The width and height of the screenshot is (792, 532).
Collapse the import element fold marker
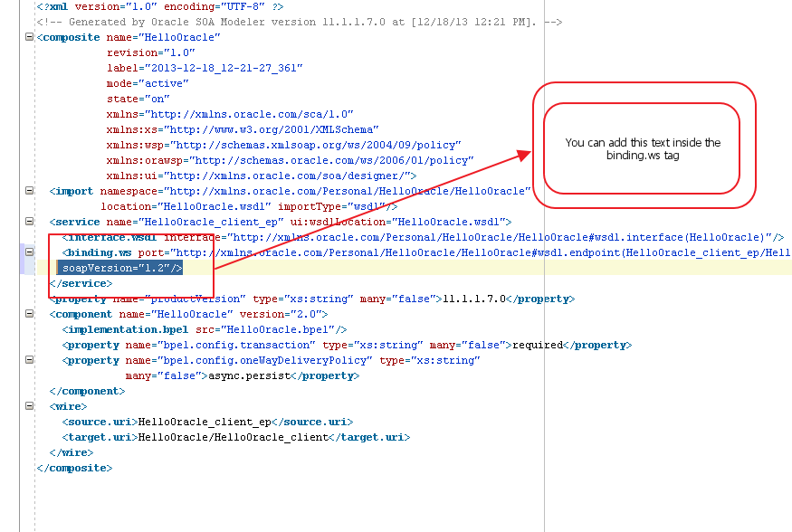click(x=30, y=191)
